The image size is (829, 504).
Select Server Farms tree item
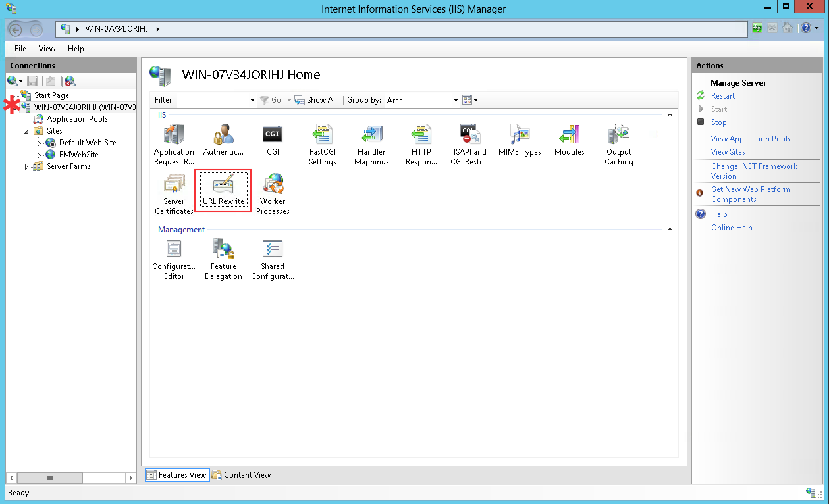[x=68, y=167]
